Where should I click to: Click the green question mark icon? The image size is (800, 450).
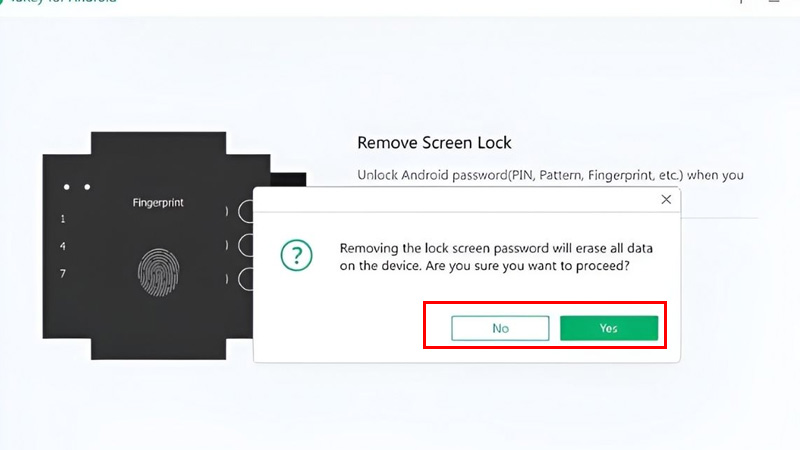click(x=296, y=257)
